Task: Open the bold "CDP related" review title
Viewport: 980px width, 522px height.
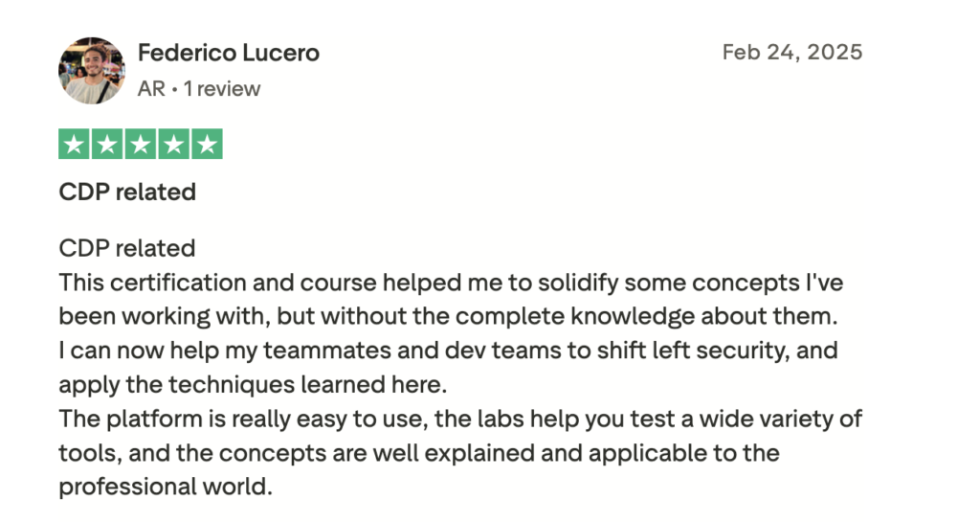Action: (127, 192)
